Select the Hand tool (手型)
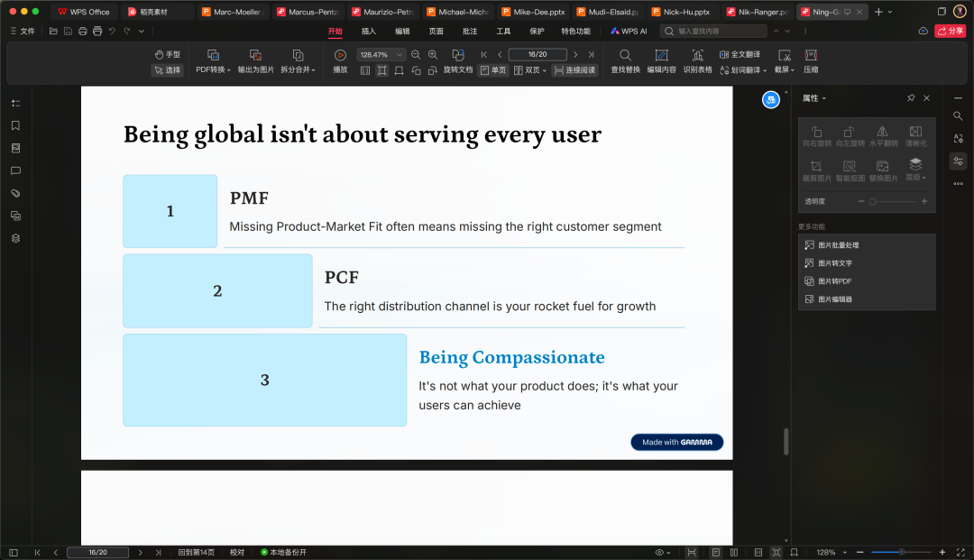This screenshot has height=560, width=974. tap(167, 55)
